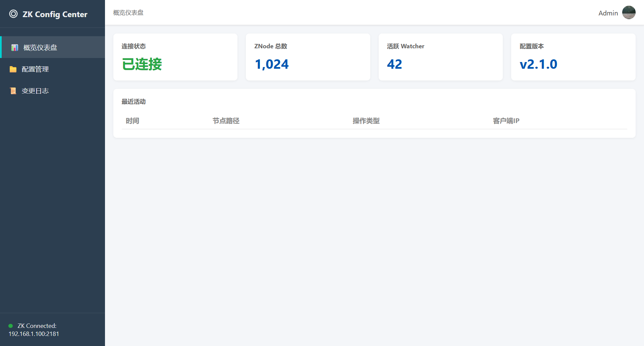Click the 概览仪表盘 page header title

click(x=128, y=13)
